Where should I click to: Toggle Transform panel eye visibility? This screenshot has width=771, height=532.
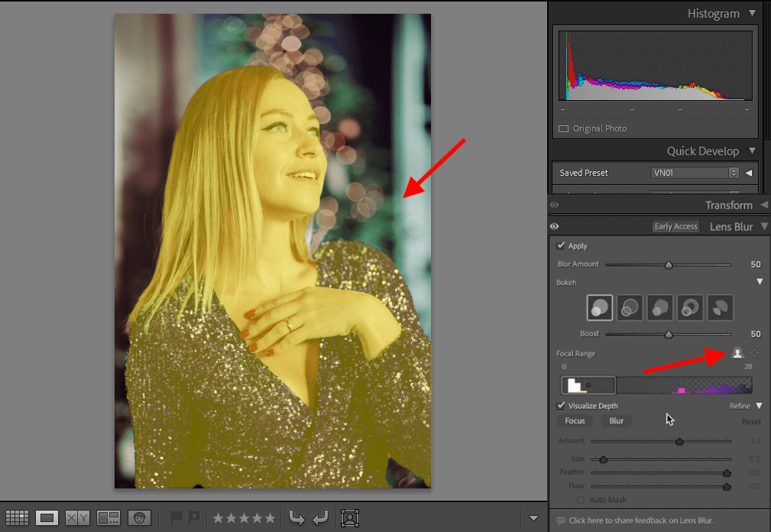point(555,205)
